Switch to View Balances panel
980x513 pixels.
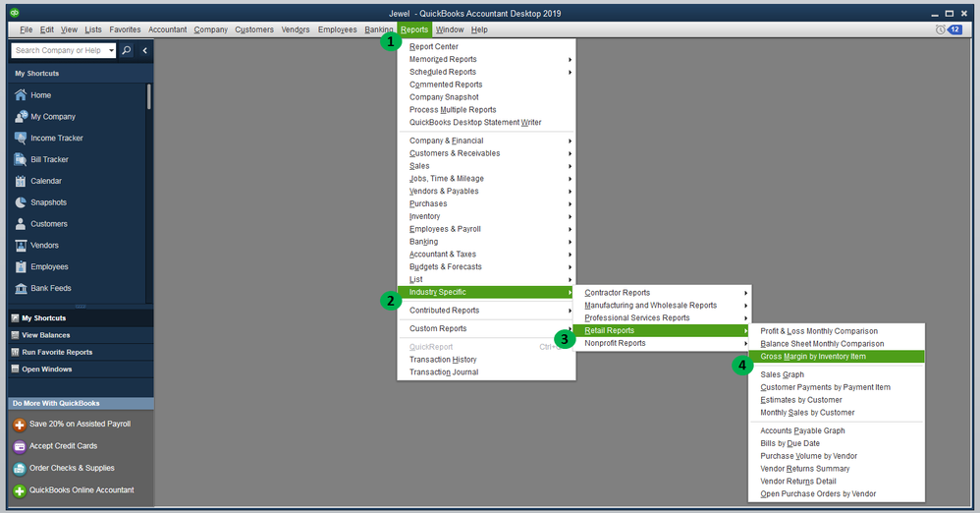point(80,335)
